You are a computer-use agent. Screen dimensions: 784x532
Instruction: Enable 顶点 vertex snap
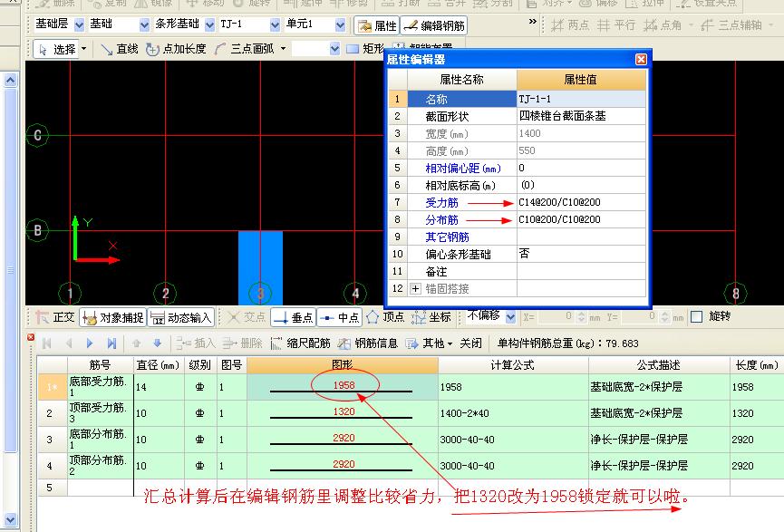[385, 317]
